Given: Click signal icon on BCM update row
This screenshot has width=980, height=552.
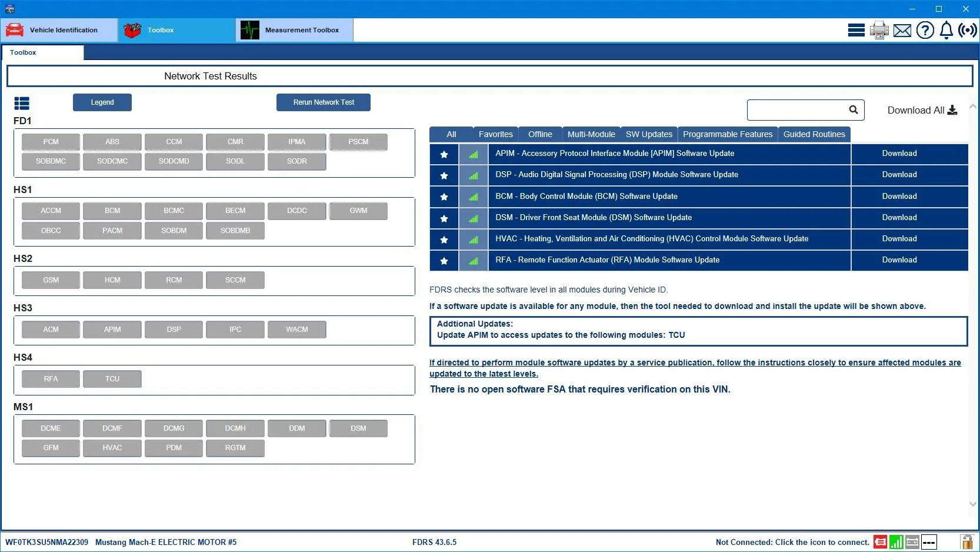Looking at the screenshot, I should point(474,197).
